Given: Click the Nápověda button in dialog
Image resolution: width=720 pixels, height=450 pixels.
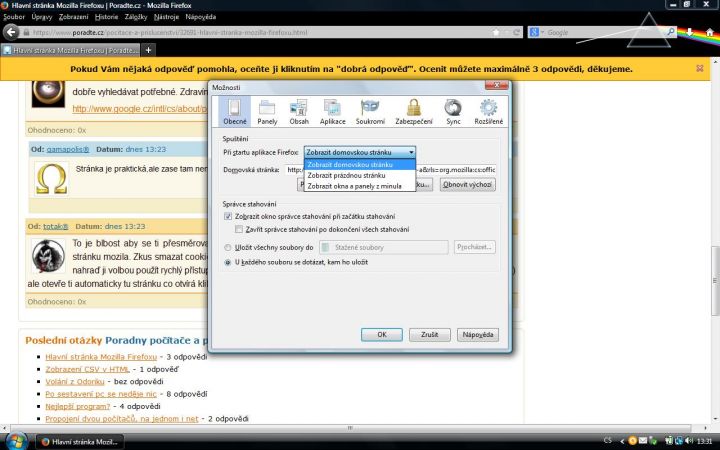Looking at the screenshot, I should tap(478, 335).
